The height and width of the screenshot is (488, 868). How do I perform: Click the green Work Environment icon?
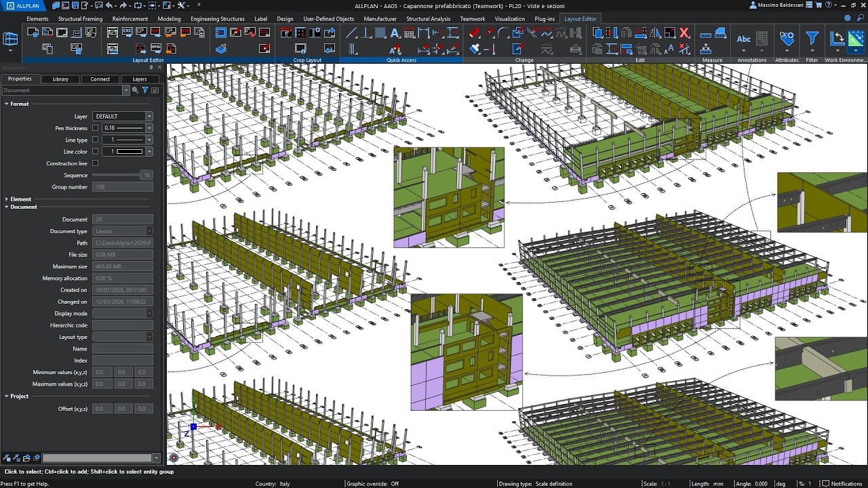pos(856,39)
